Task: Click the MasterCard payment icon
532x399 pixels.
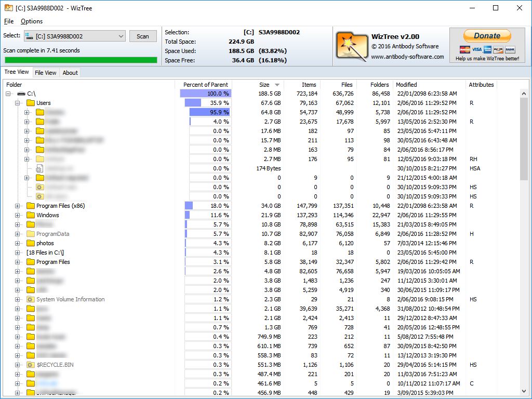Action: pos(465,49)
